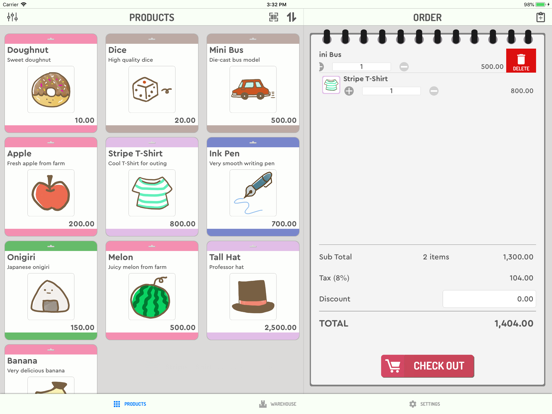Viewport: 552px width, 414px height.
Task: Click the '2 items' count text
Action: click(436, 257)
